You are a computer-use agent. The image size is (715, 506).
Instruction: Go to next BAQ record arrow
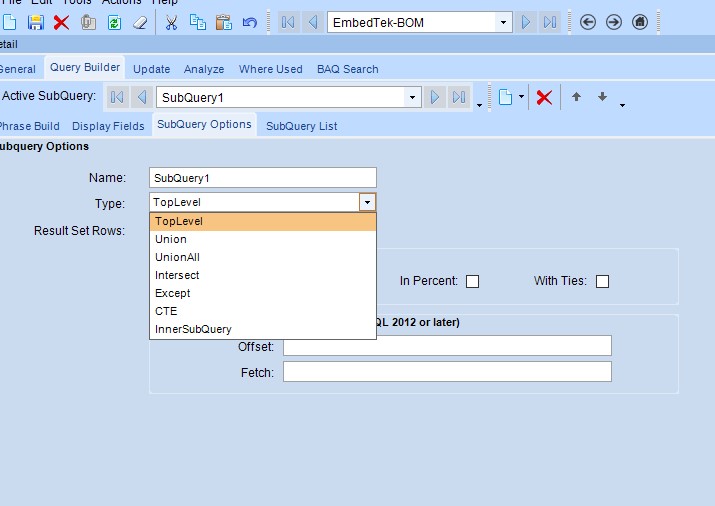point(525,22)
